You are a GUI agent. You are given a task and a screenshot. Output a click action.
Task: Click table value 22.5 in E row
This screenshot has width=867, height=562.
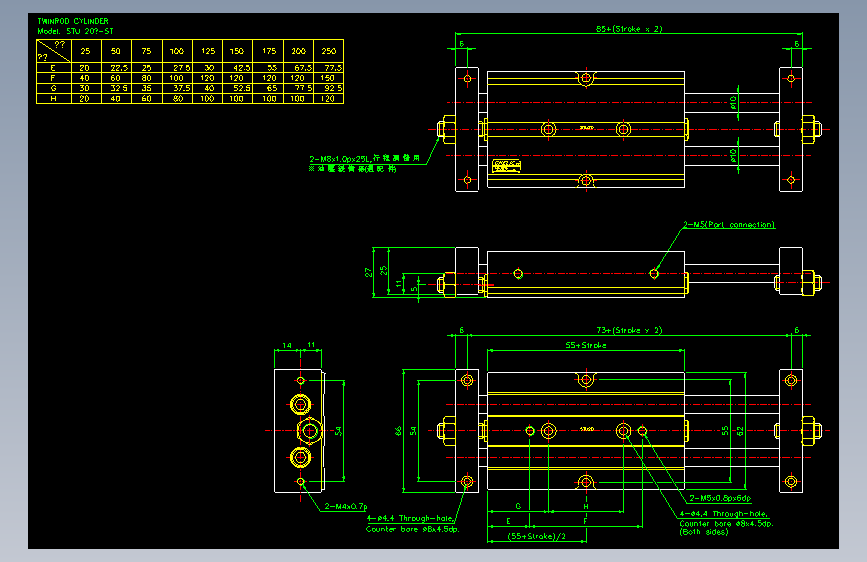click(x=119, y=68)
